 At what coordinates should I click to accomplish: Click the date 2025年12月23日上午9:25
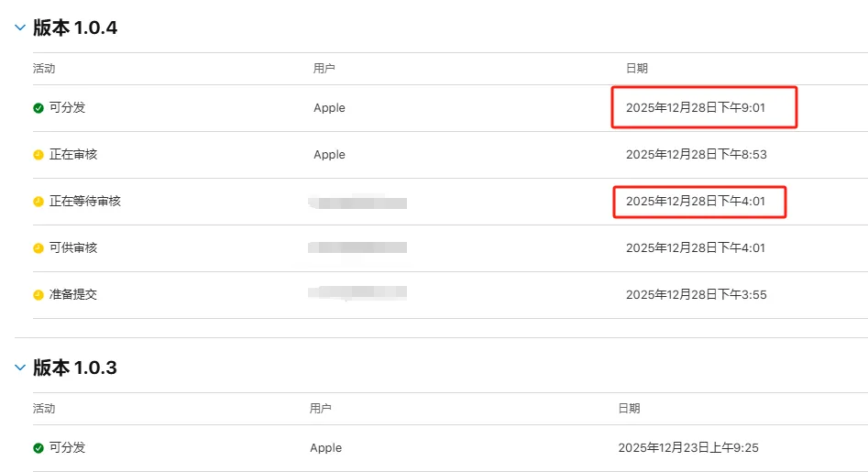688,448
